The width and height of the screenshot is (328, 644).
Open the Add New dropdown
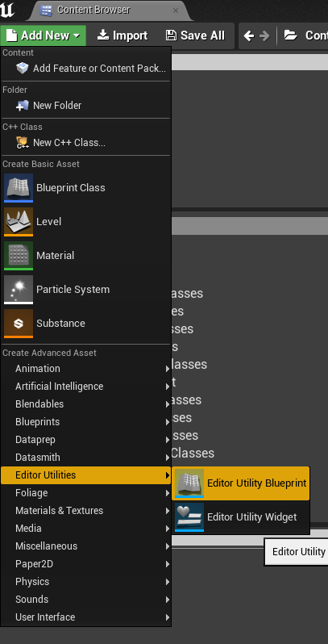[43, 36]
